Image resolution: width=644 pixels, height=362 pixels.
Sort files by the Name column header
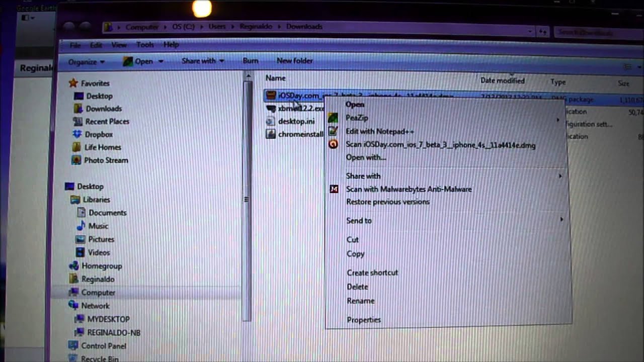275,78
